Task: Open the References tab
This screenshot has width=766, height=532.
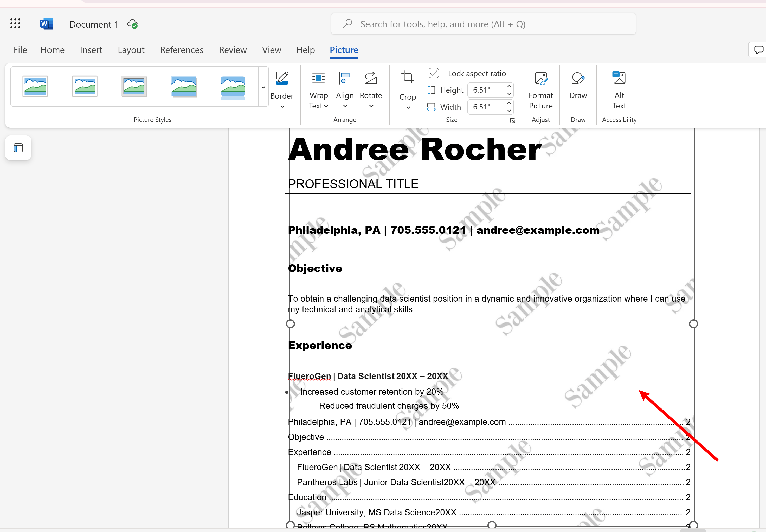Action: 181,50
